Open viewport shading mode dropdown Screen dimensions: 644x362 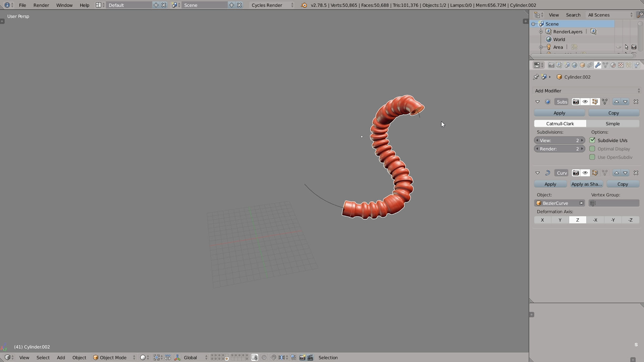[x=145, y=358]
